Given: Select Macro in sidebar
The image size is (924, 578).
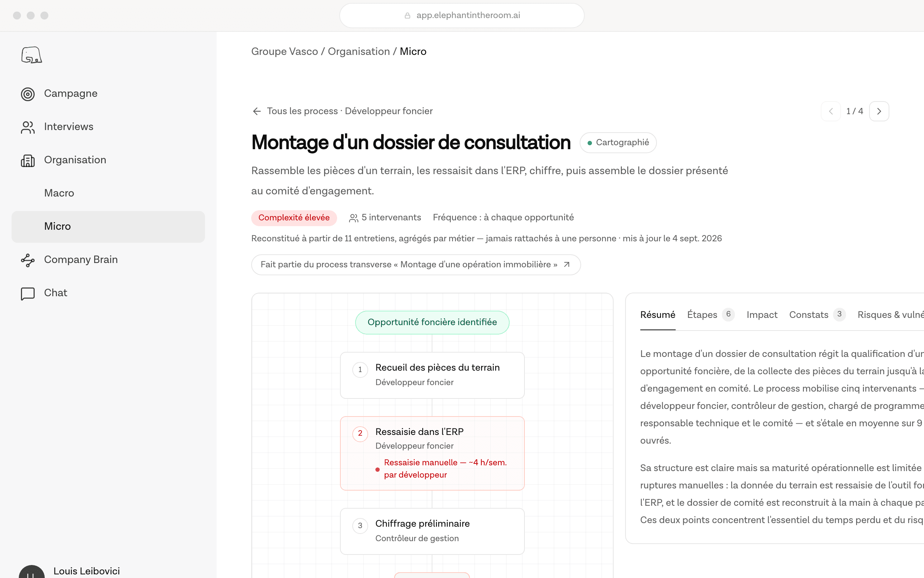Looking at the screenshot, I should (x=59, y=193).
